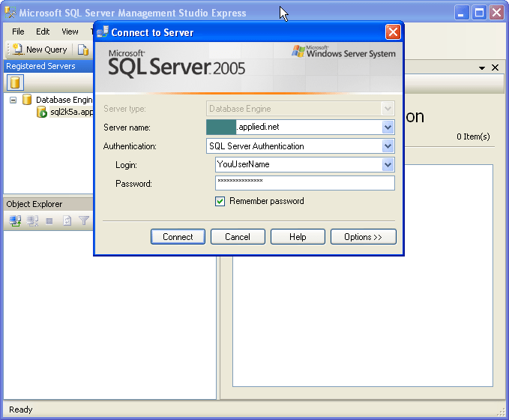
Task: Open the summary pane dropdown arrow
Action: (482, 68)
